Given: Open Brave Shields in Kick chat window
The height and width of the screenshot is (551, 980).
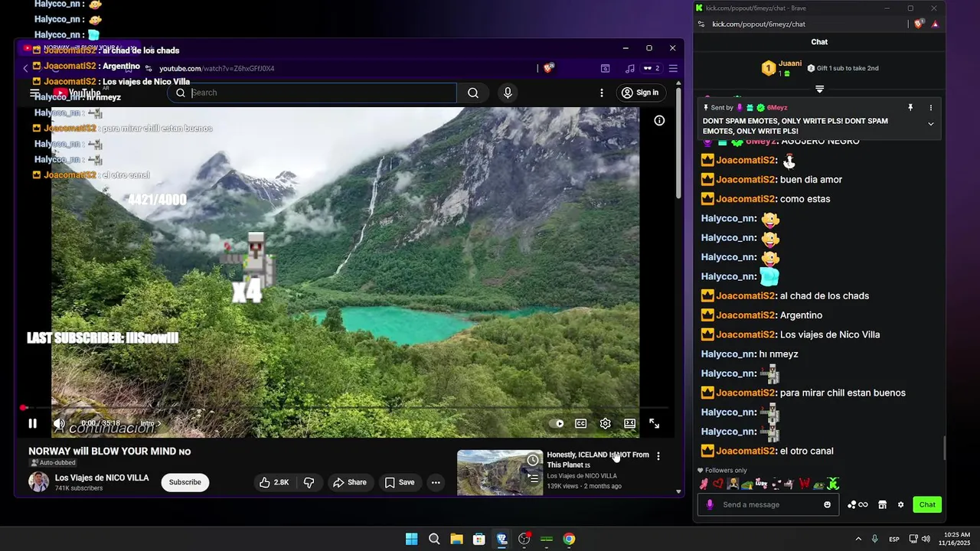Looking at the screenshot, I should [x=919, y=24].
